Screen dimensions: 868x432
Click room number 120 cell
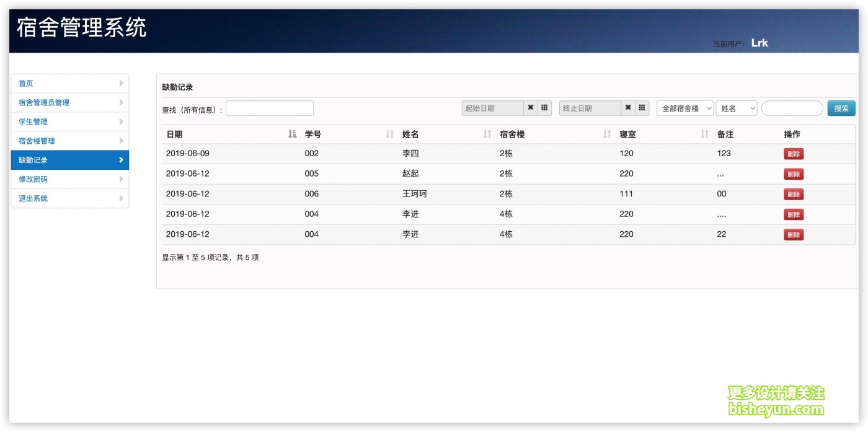pos(626,153)
